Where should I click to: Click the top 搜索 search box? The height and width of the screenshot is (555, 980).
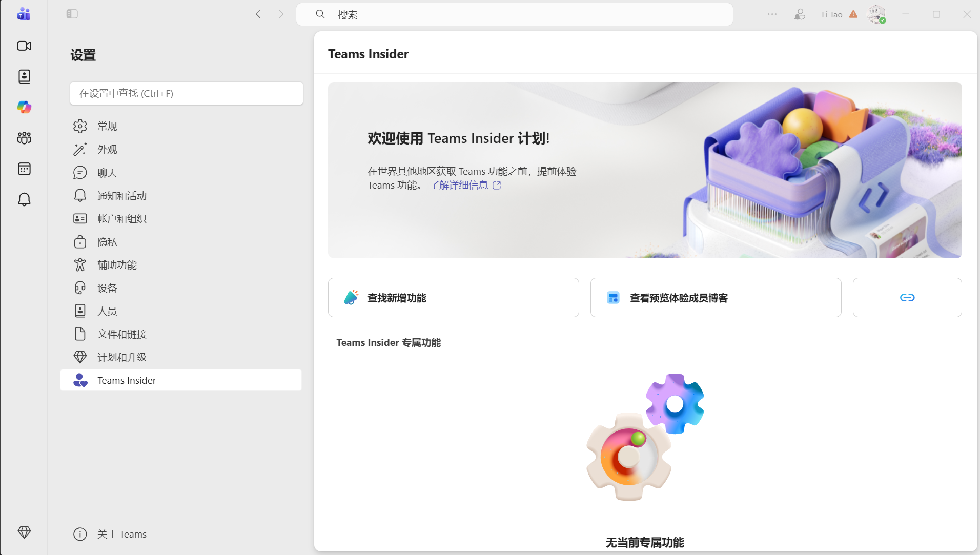coord(515,14)
